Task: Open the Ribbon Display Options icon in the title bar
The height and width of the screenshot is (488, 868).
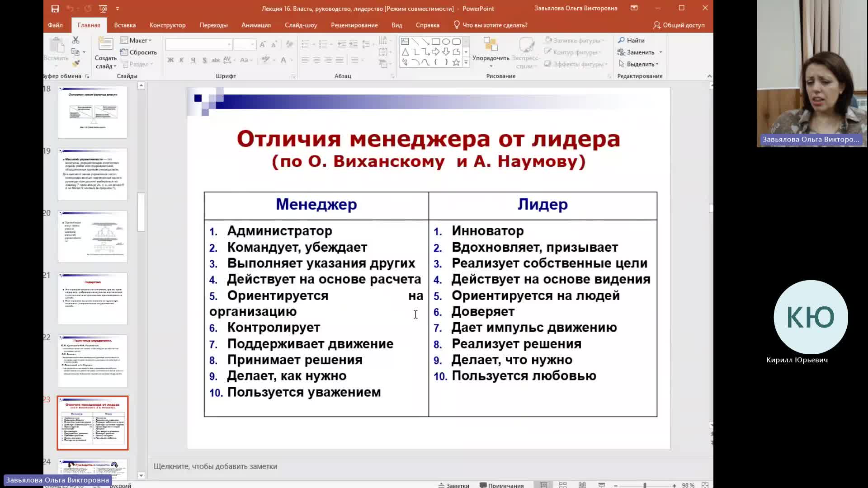Action: (x=634, y=8)
